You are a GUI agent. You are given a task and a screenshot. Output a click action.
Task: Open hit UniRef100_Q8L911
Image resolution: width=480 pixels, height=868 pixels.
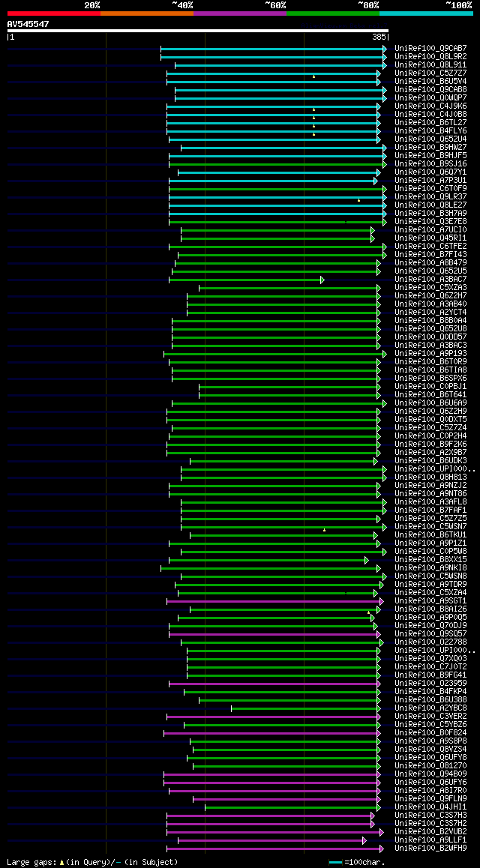tap(430, 64)
